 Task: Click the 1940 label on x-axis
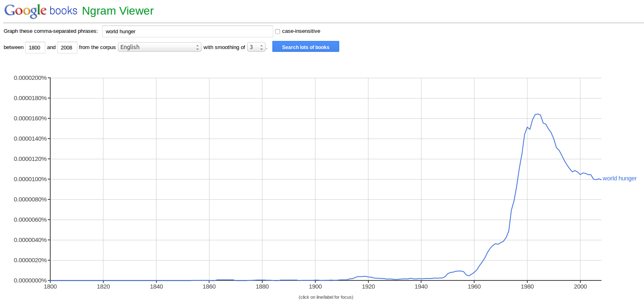point(421,287)
